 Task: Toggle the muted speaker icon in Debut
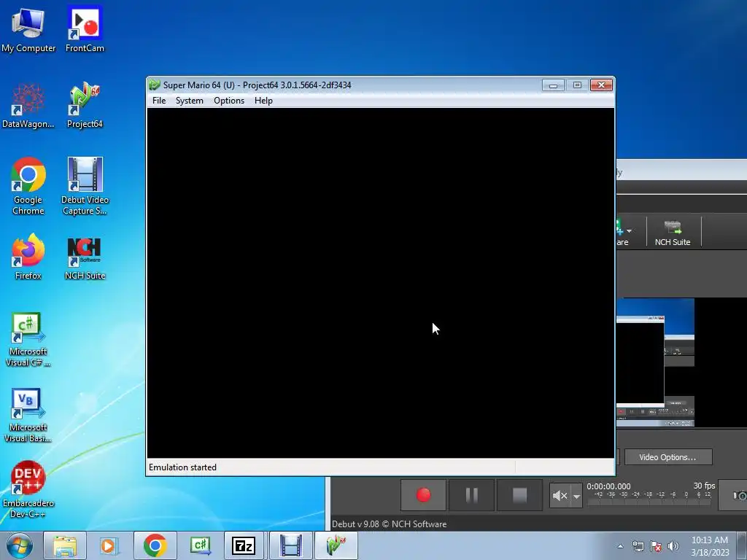560,496
